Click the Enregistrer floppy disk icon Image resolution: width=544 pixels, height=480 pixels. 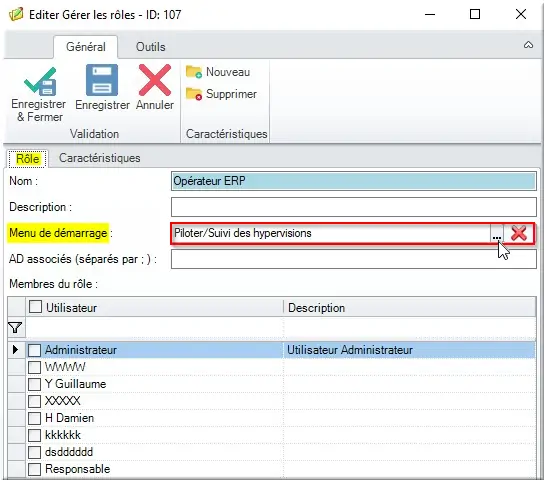click(102, 80)
